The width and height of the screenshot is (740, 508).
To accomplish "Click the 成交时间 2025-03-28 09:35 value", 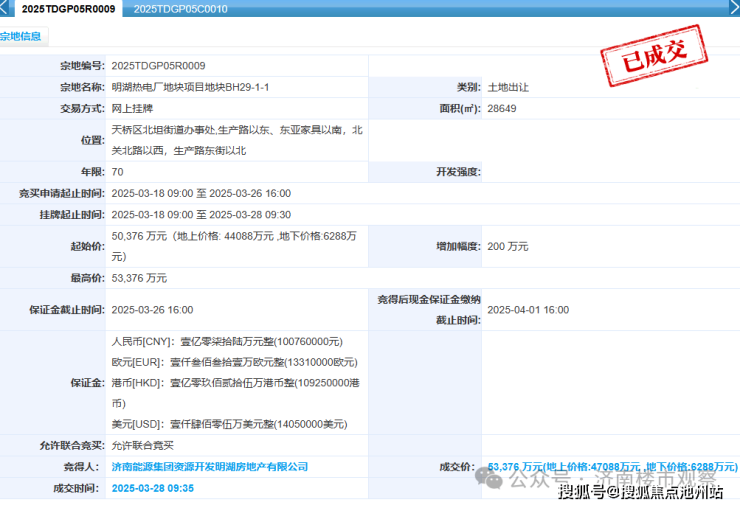I will pos(152,488).
